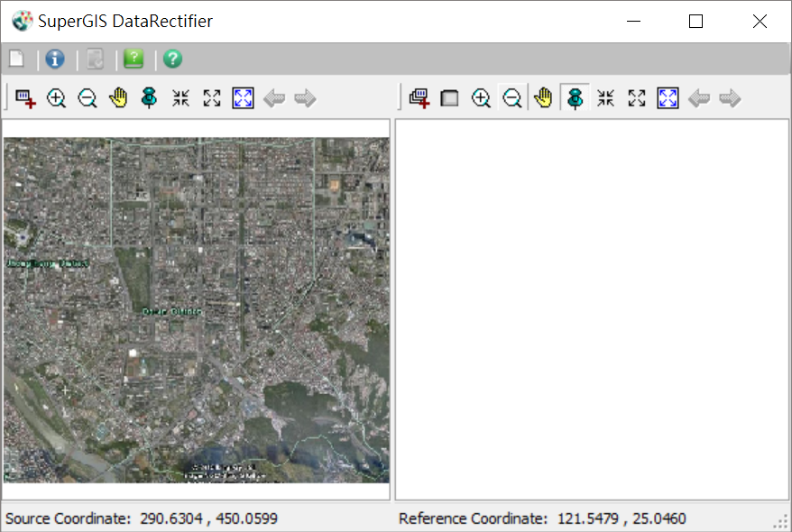The height and width of the screenshot is (532, 792).
Task: Click the gray square icon in reference toolbar
Action: pyautogui.click(x=449, y=98)
